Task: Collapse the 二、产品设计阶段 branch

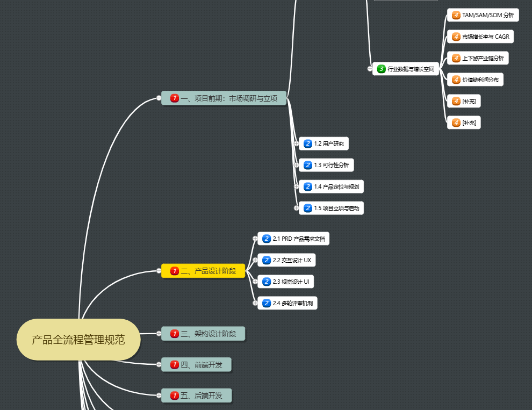Action: coord(159,271)
